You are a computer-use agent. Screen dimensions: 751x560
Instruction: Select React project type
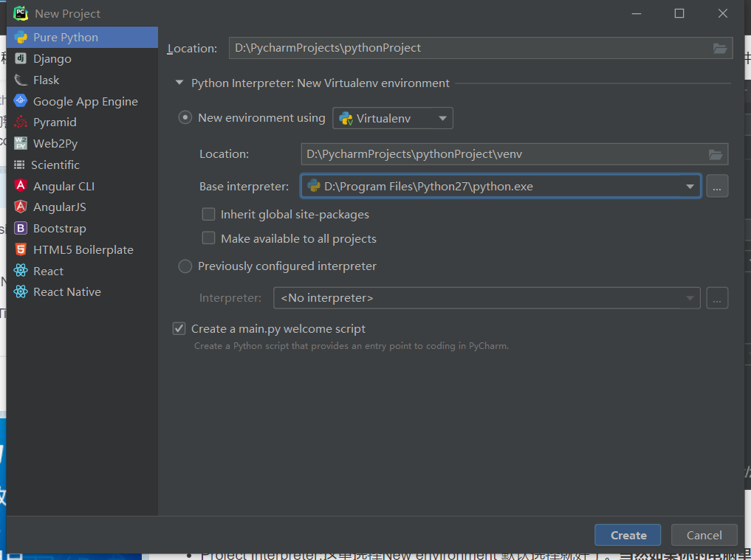pos(83,271)
